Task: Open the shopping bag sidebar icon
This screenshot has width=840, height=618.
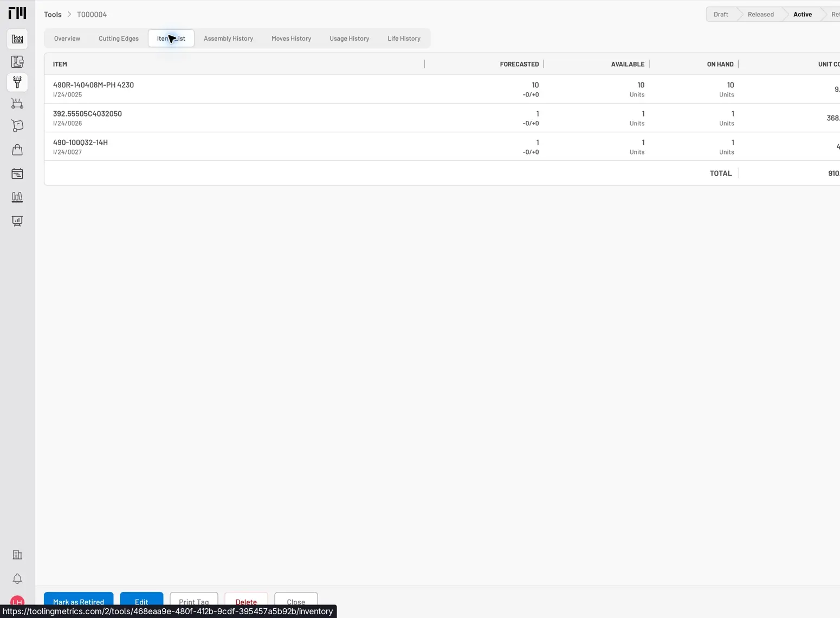Action: (17, 150)
